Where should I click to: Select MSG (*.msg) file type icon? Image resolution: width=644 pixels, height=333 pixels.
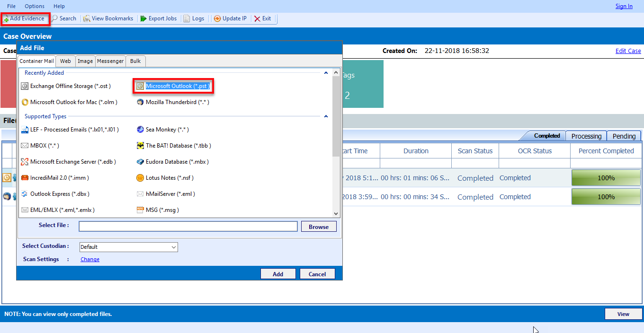pos(140,210)
